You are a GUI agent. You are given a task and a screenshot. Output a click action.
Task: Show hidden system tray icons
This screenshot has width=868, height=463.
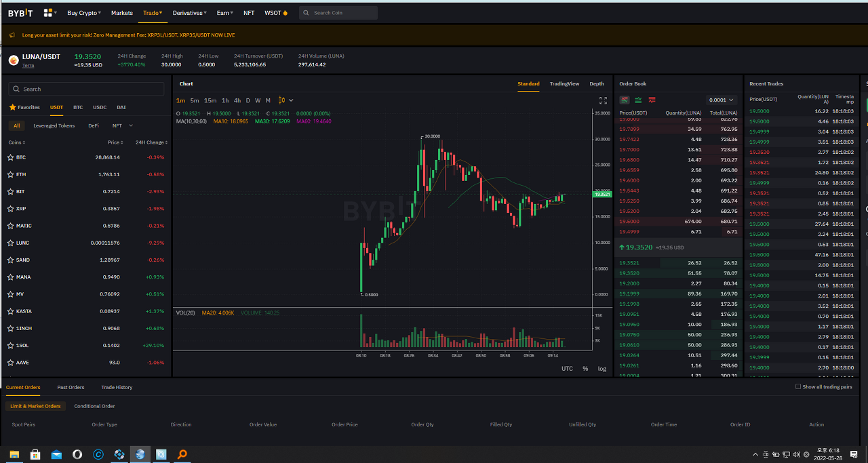point(755,454)
